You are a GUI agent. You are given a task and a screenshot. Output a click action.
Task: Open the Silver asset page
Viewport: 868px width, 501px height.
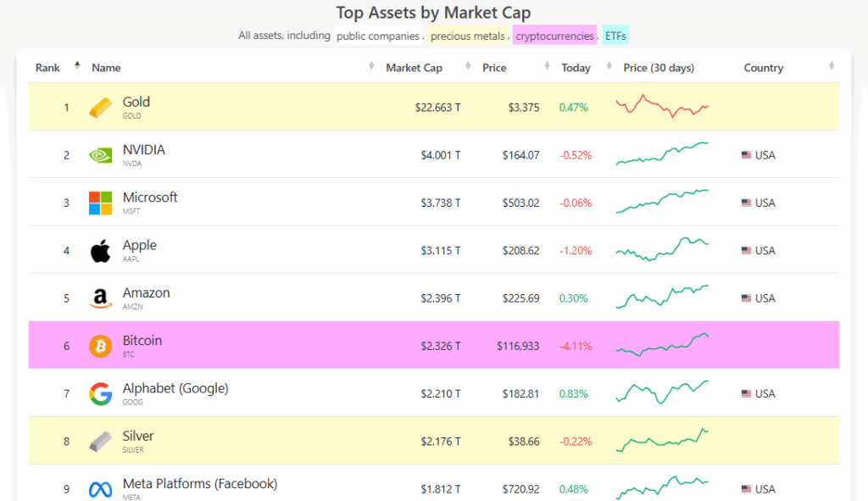[138, 436]
